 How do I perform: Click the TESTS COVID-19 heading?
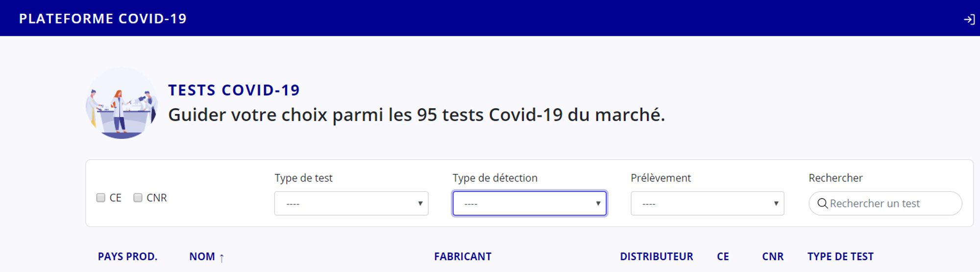(x=234, y=90)
